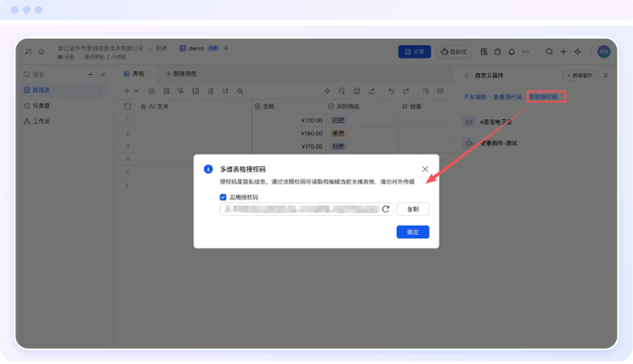Tick the select-all checkbox in table header
Screen dimensions: 633x364
[128, 107]
